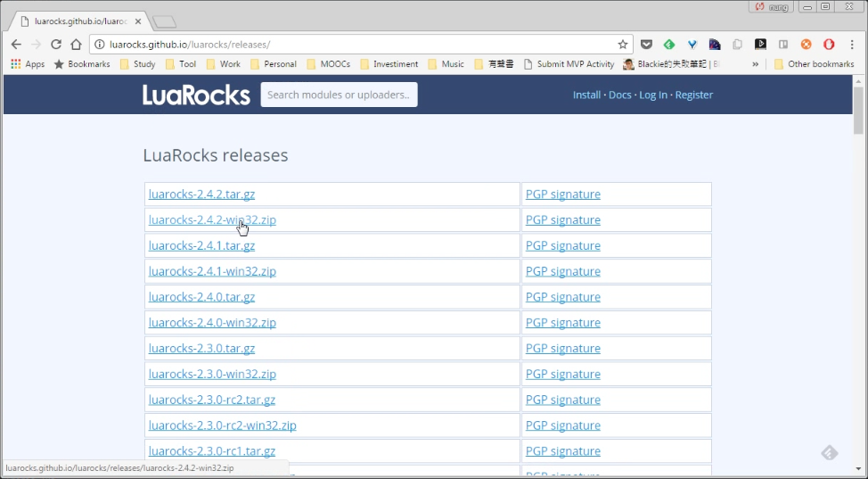Click the scrollbar up arrow

click(858, 81)
